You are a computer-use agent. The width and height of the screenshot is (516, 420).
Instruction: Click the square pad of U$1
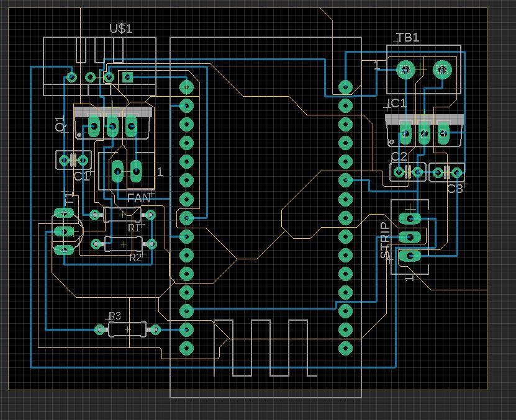pyautogui.click(x=127, y=78)
